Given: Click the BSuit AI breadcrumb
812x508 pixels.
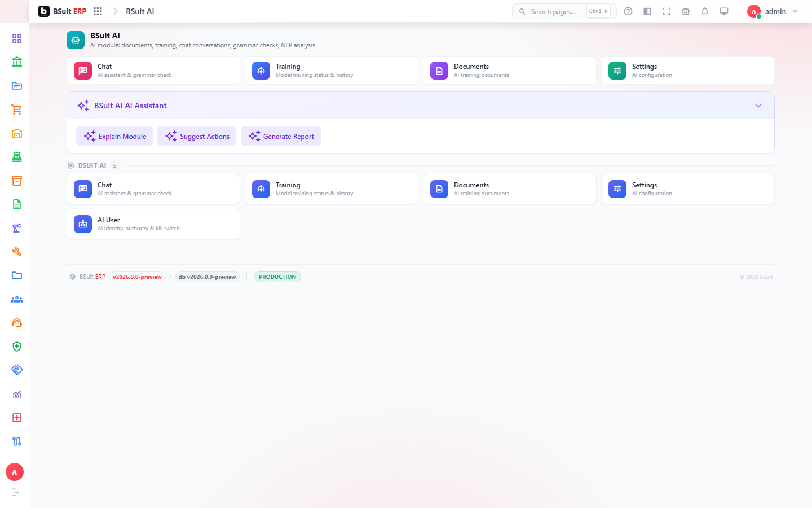Looking at the screenshot, I should click(x=140, y=11).
